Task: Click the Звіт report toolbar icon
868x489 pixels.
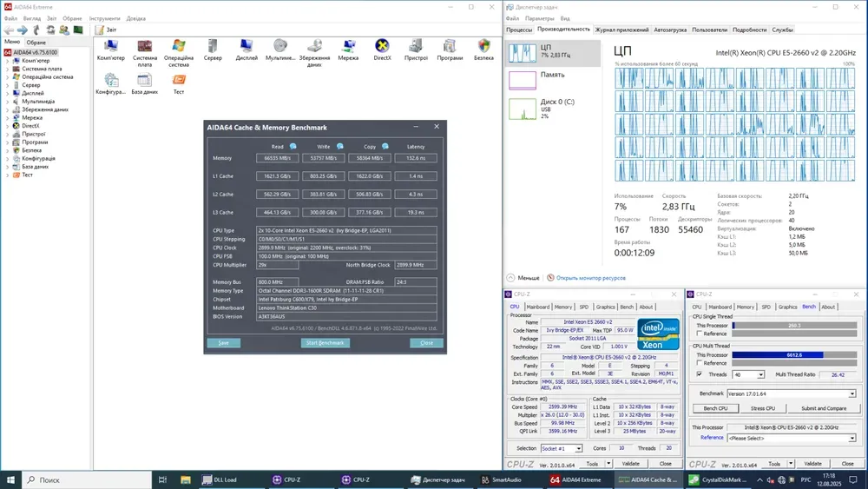Action: click(x=98, y=30)
